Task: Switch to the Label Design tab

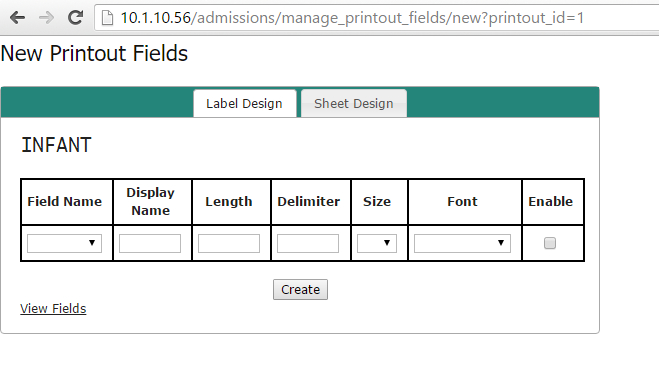Action: point(245,103)
